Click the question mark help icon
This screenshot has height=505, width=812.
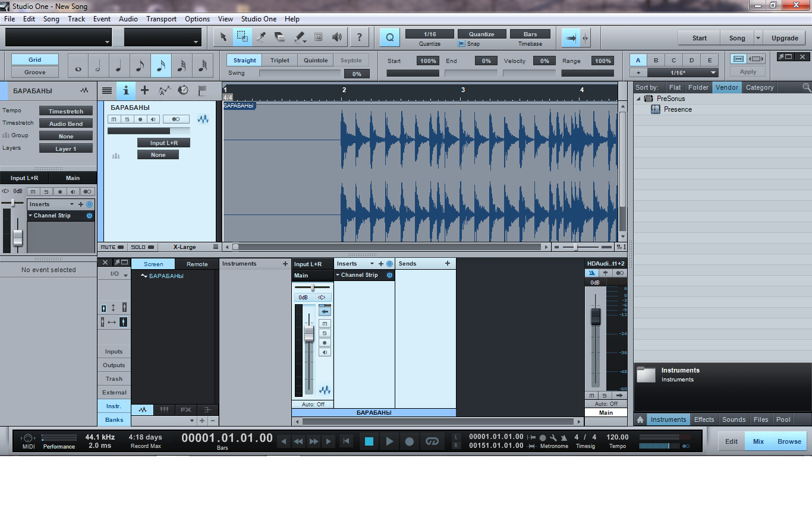click(359, 37)
